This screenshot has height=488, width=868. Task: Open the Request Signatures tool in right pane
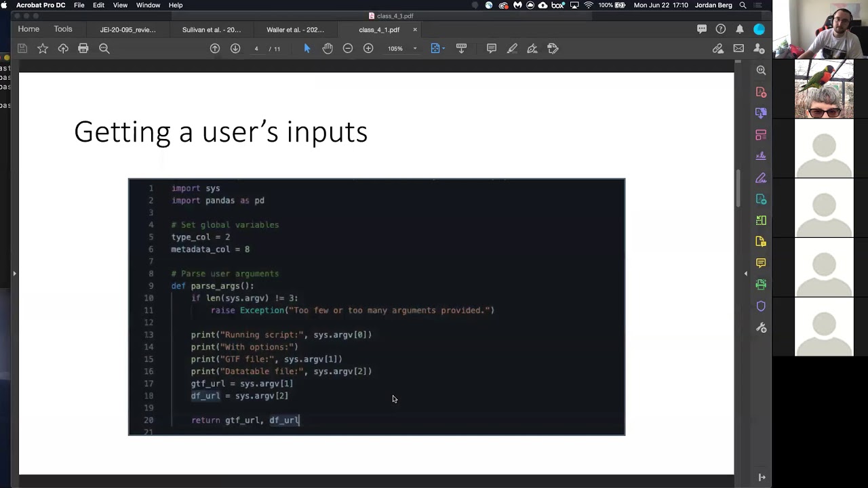pyautogui.click(x=761, y=156)
